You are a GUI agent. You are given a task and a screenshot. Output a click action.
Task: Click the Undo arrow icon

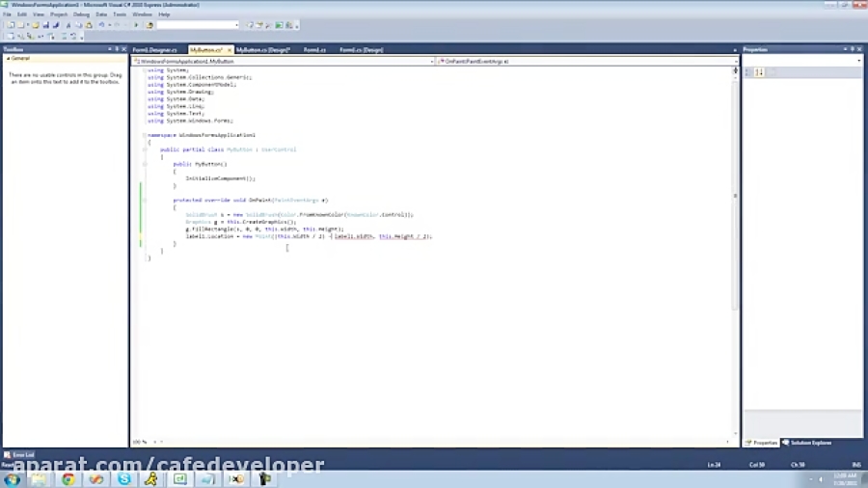[x=101, y=25]
